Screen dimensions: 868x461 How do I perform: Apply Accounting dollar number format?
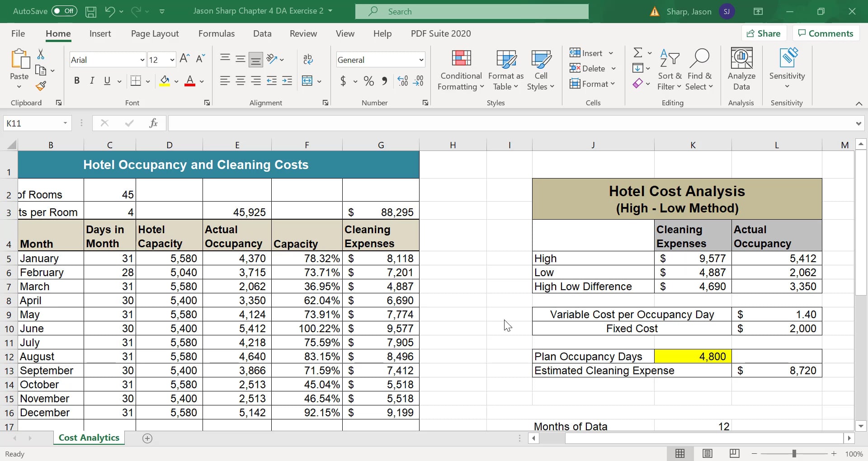coord(343,81)
